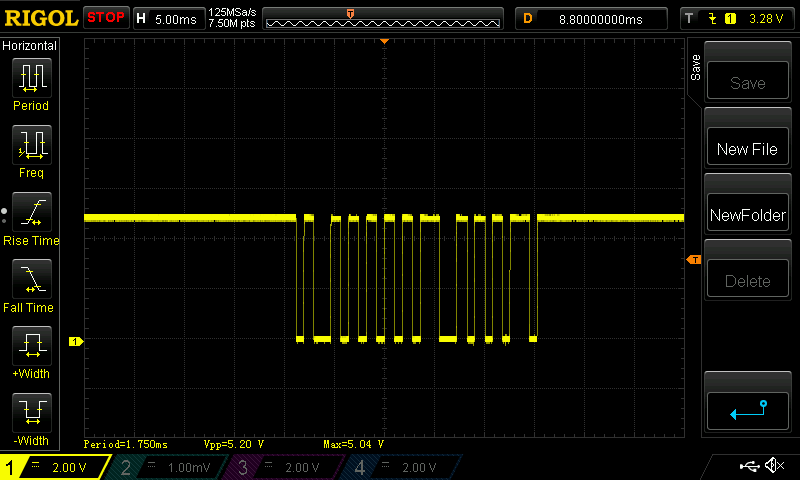Screen dimensions: 800x480
Task: Click the Delete button
Action: click(747, 279)
